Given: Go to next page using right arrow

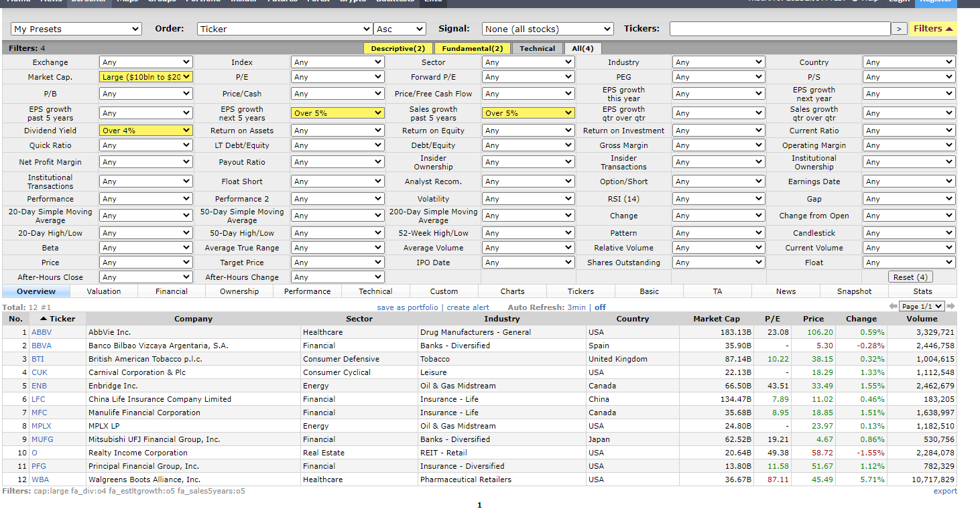Looking at the screenshot, I should (951, 306).
